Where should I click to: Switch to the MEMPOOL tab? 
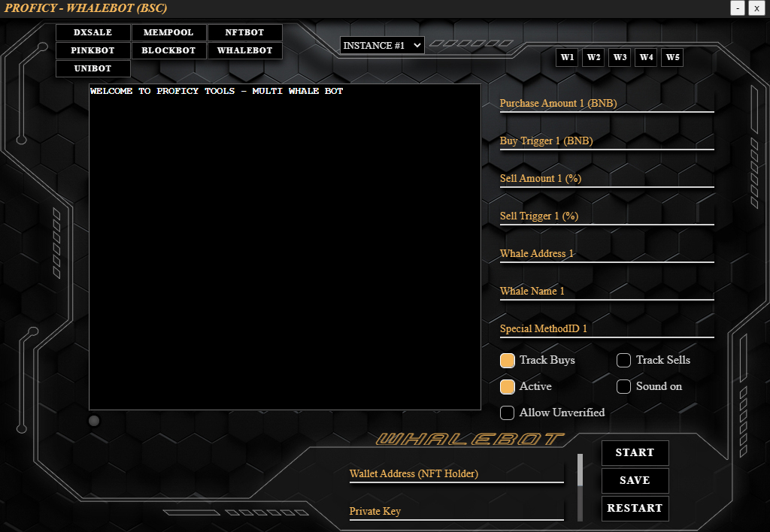pos(168,32)
